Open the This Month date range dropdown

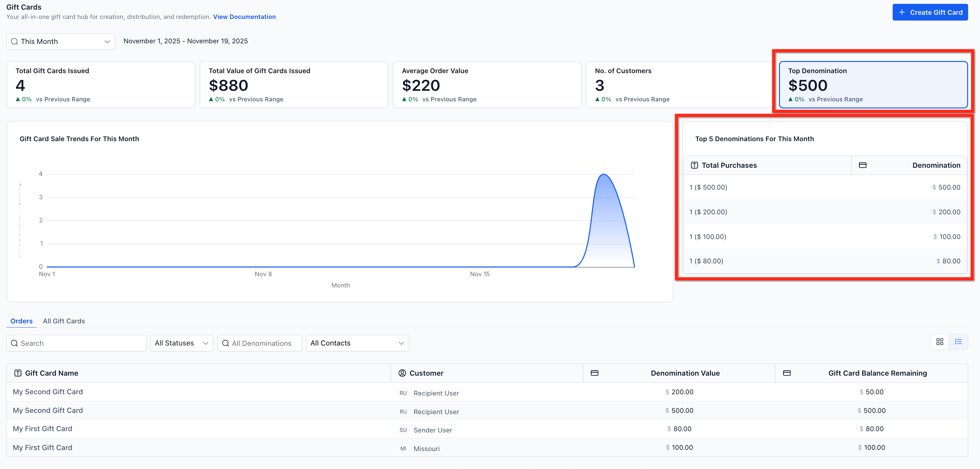point(60,41)
